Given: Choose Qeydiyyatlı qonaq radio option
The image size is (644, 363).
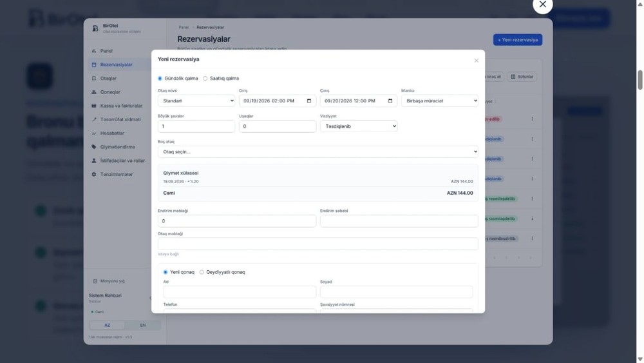Looking at the screenshot, I should point(202,272).
